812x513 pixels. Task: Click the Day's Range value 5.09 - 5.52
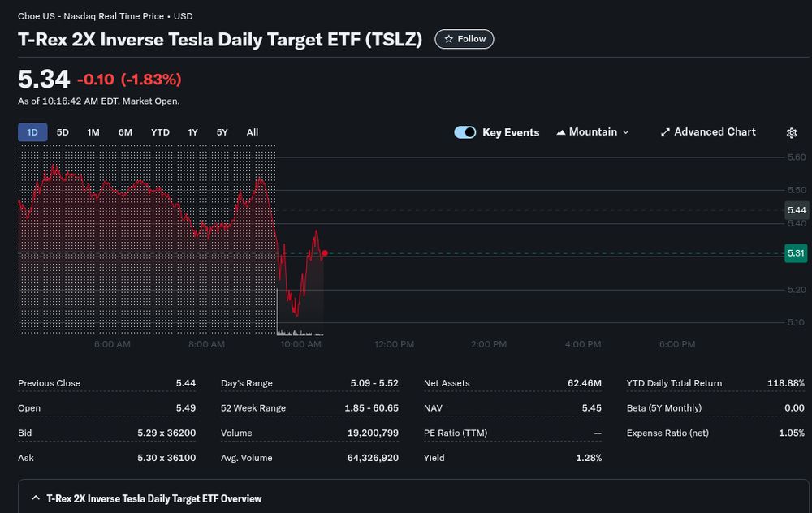[374, 383]
